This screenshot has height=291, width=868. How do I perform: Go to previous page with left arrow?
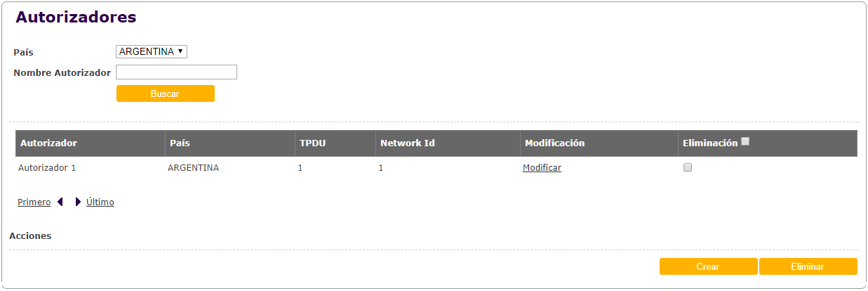60,202
